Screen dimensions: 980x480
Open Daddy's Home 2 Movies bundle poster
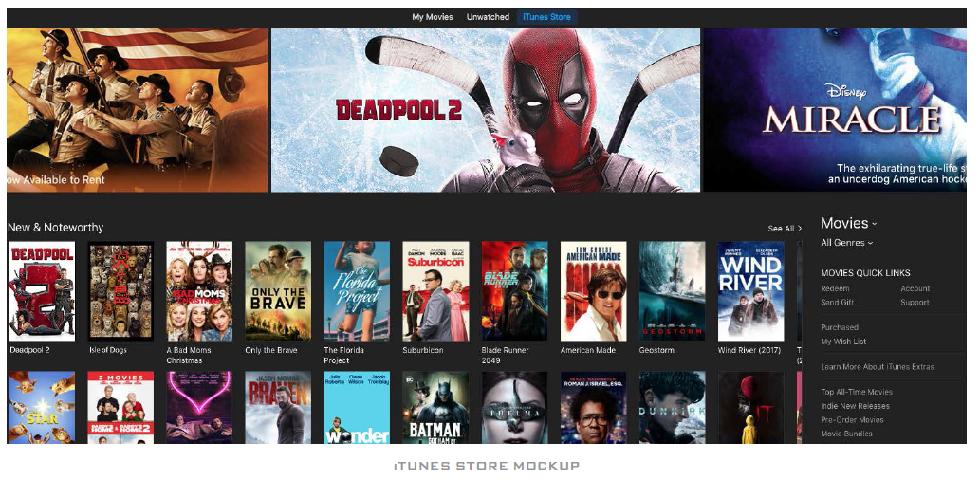coord(120,408)
